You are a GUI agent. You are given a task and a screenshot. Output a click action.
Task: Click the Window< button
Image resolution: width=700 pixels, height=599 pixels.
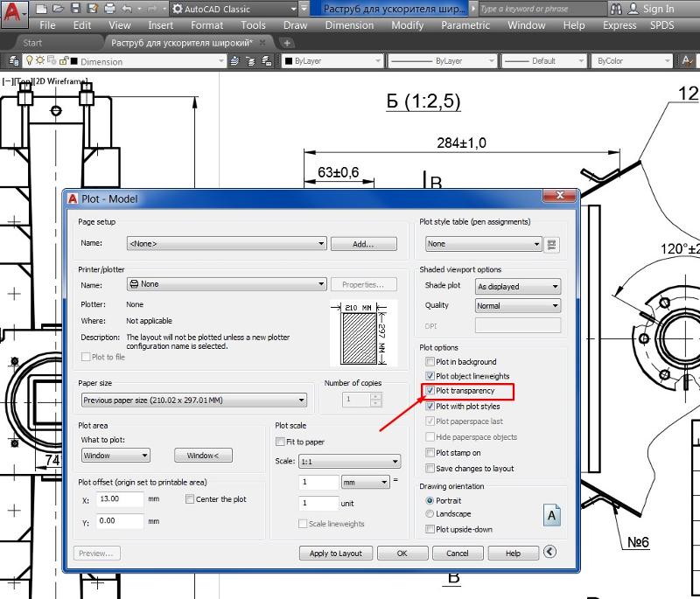pos(203,456)
